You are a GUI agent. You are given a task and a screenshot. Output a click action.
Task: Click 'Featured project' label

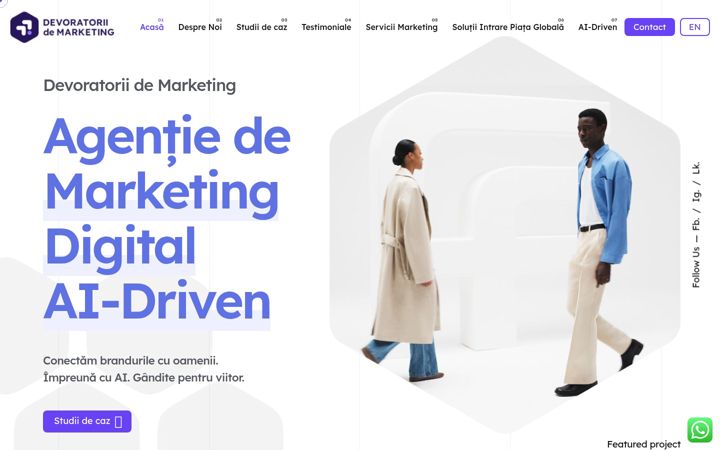click(x=643, y=444)
